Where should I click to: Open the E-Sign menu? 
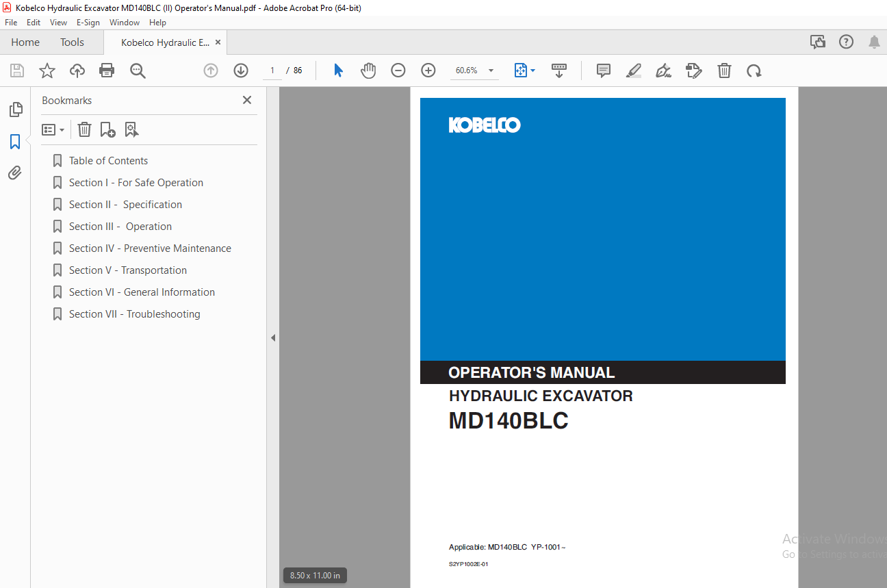point(88,23)
